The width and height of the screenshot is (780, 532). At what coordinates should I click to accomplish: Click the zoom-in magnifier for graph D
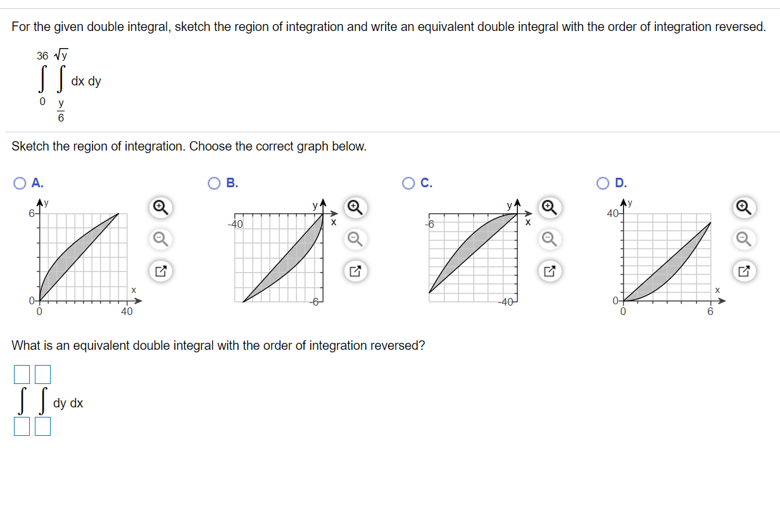(744, 207)
